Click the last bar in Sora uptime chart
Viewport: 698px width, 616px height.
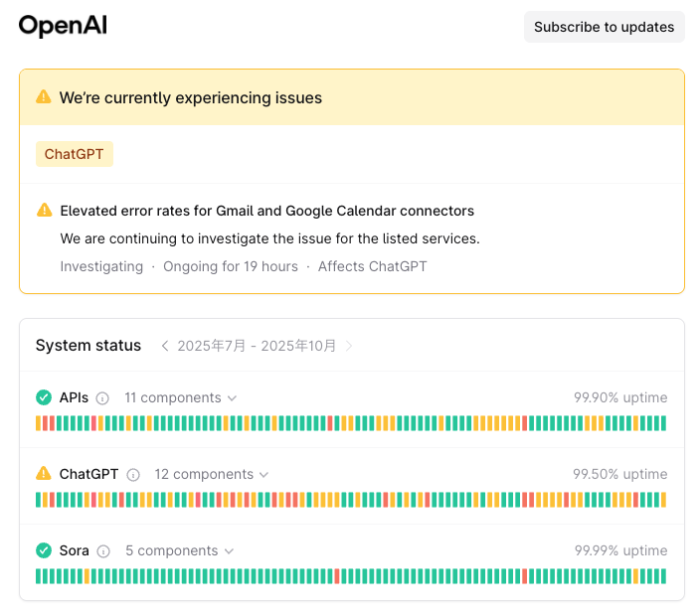point(663,576)
